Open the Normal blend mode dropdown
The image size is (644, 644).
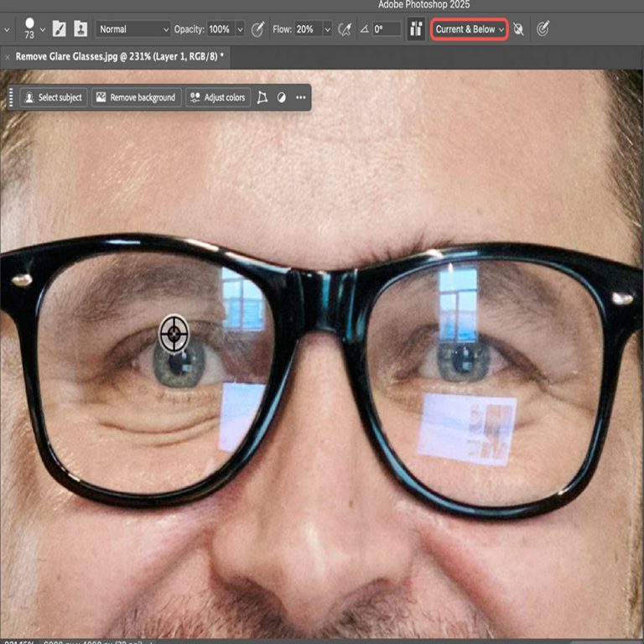(x=133, y=29)
